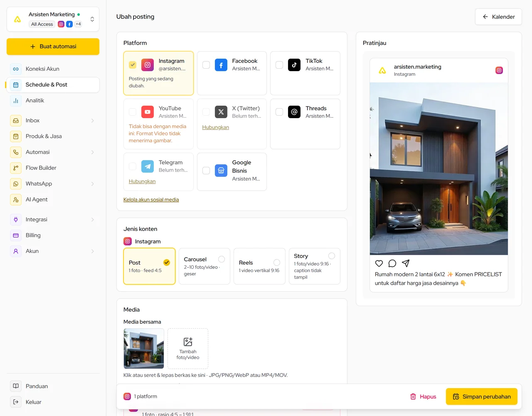Image resolution: width=532 pixels, height=416 pixels.
Task: Expand the Automasi submenu chevron
Action: 92,152
